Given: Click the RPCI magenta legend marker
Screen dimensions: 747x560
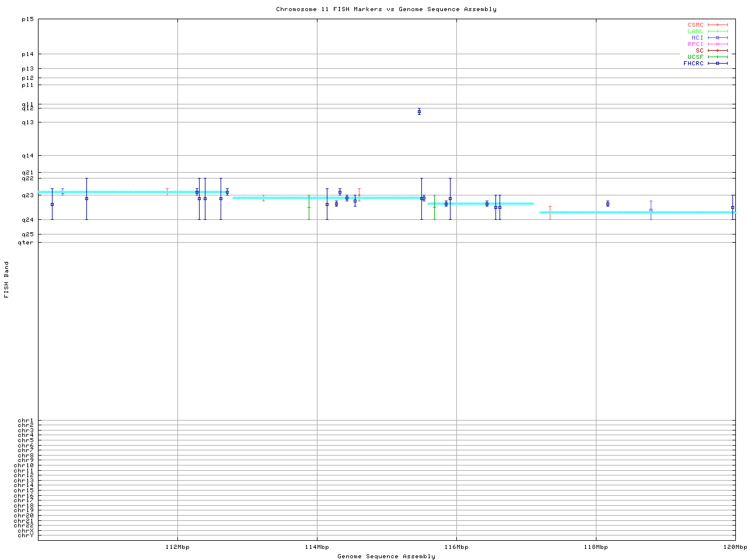Looking at the screenshot, I should (x=717, y=44).
